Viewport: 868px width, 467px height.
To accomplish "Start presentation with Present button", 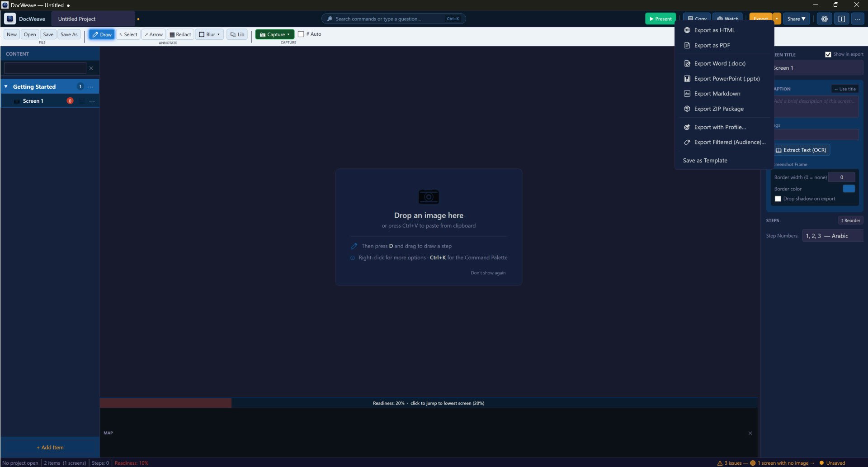I will tap(660, 19).
